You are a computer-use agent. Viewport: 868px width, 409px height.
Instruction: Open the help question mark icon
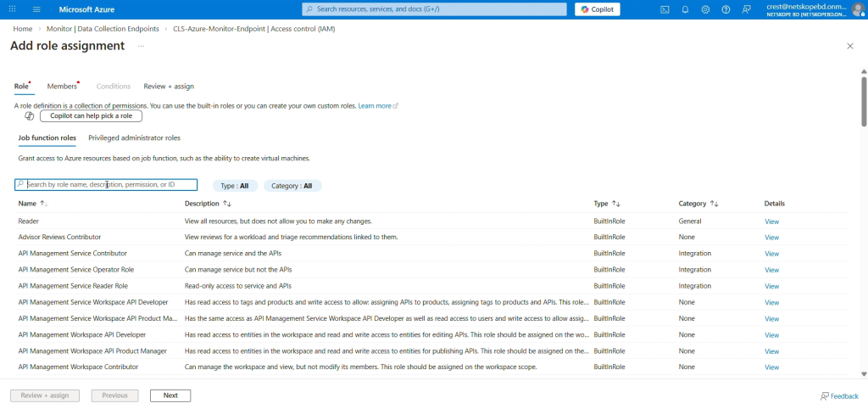point(726,9)
